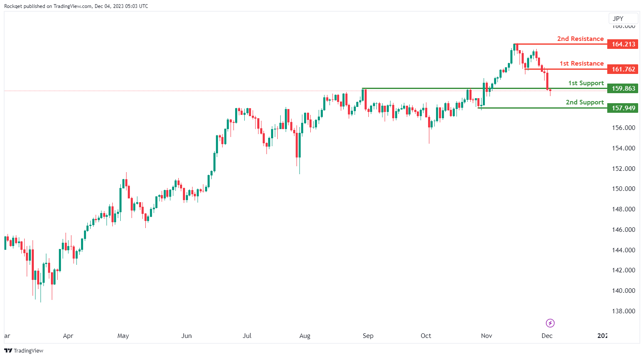Click the green 159.863 price label
Image resolution: width=644 pixels, height=358 pixels.
[623, 89]
